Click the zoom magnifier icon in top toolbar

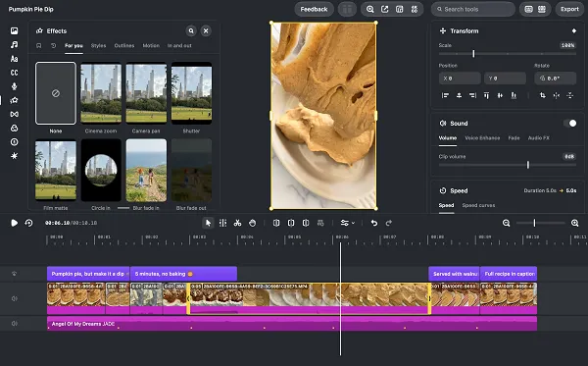point(369,9)
